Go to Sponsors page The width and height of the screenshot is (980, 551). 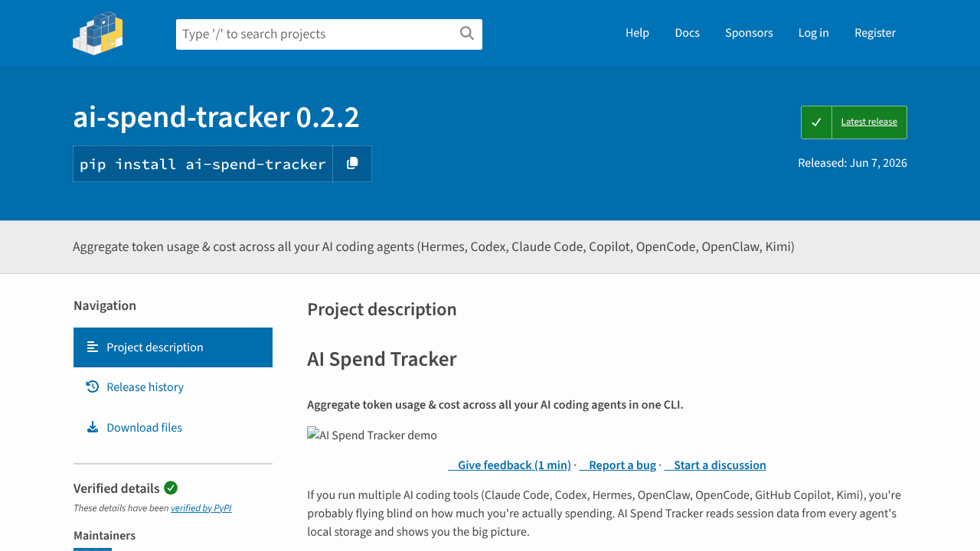749,33
